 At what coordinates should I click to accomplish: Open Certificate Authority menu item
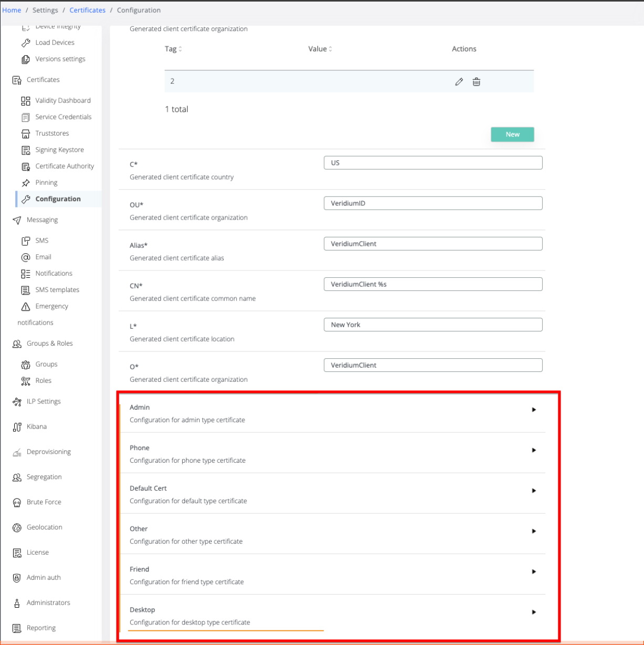point(65,167)
